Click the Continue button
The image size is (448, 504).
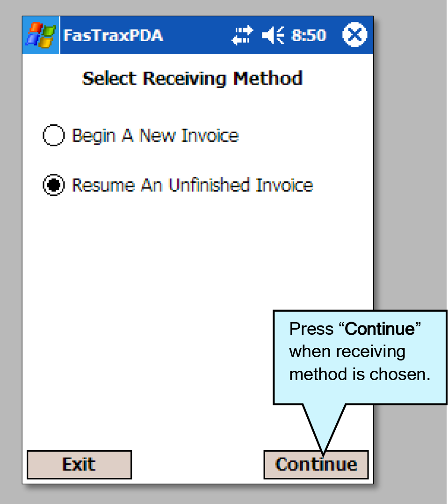(316, 465)
